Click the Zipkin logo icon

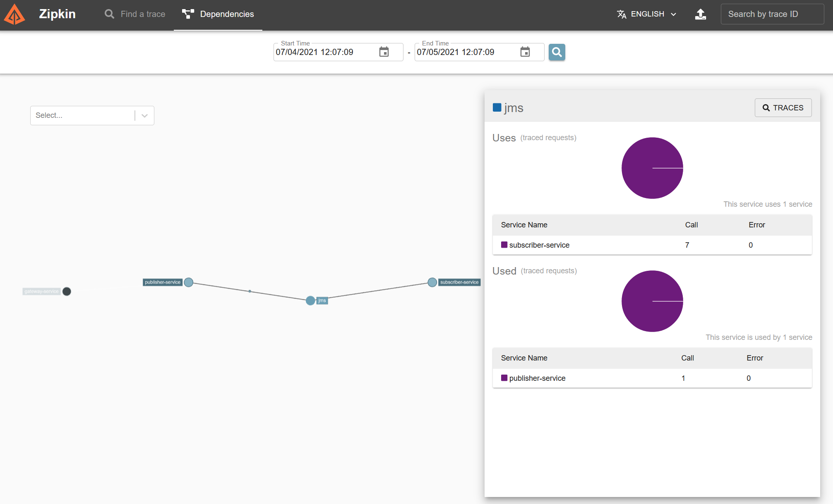pyautogui.click(x=15, y=14)
